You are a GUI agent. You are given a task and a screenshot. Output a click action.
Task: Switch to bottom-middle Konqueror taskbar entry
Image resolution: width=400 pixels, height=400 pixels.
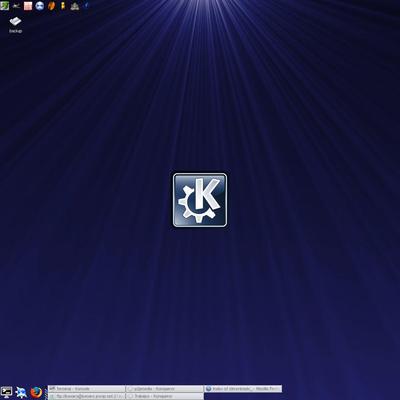pyautogui.click(x=165, y=396)
